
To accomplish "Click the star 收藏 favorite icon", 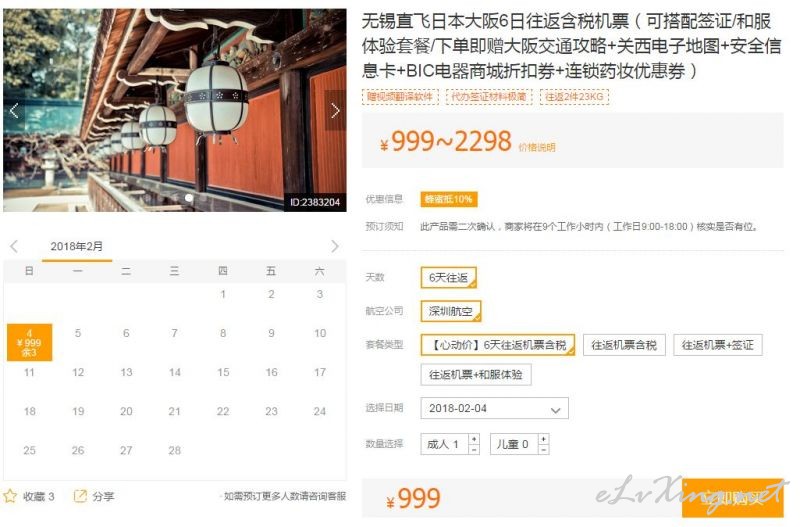I will [x=10, y=495].
